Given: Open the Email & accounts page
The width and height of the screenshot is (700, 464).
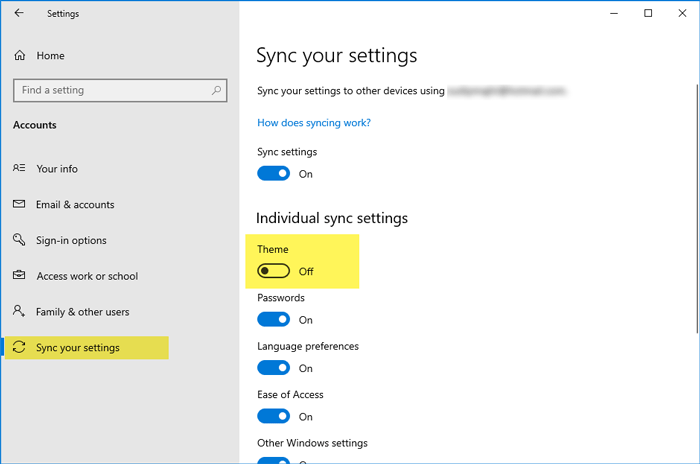Looking at the screenshot, I should click(75, 204).
